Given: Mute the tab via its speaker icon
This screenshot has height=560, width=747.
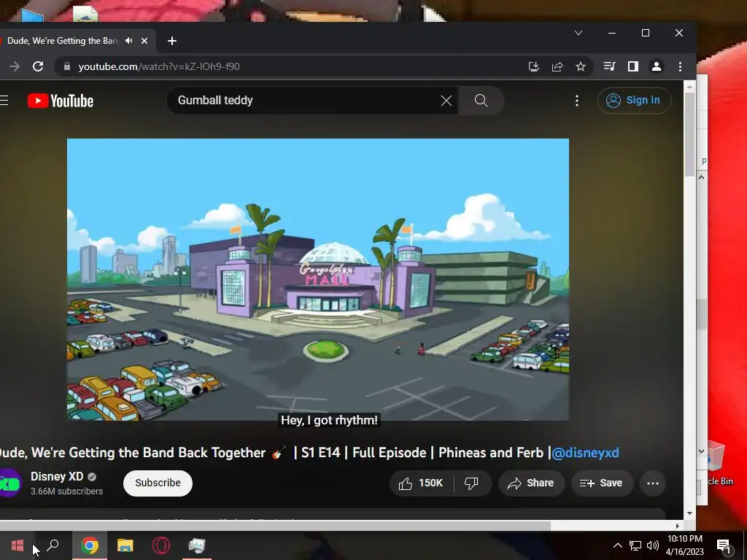Looking at the screenshot, I should pos(128,41).
